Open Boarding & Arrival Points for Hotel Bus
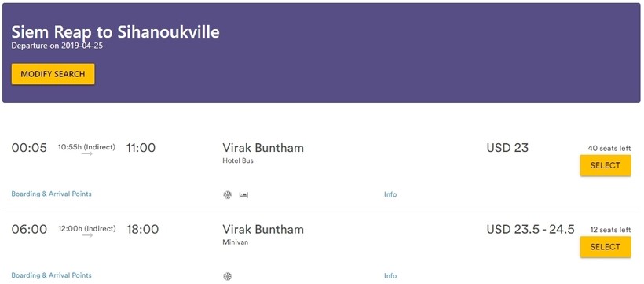Image resolution: width=644 pixels, height=284 pixels. click(x=51, y=194)
